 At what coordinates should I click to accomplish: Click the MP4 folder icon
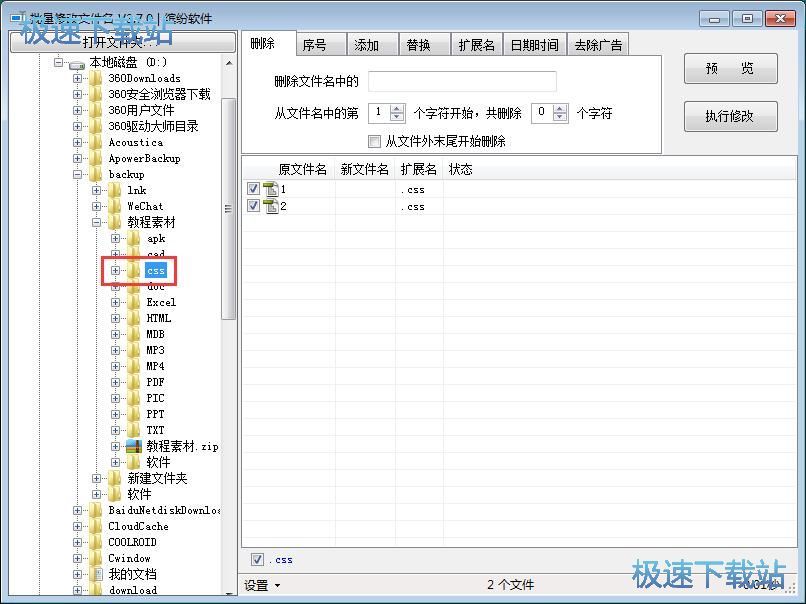point(134,366)
